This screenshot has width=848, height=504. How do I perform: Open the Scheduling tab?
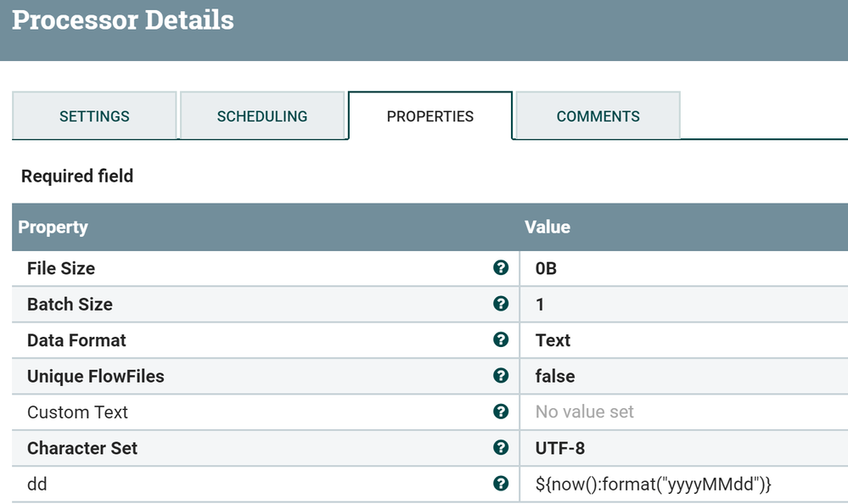262,116
